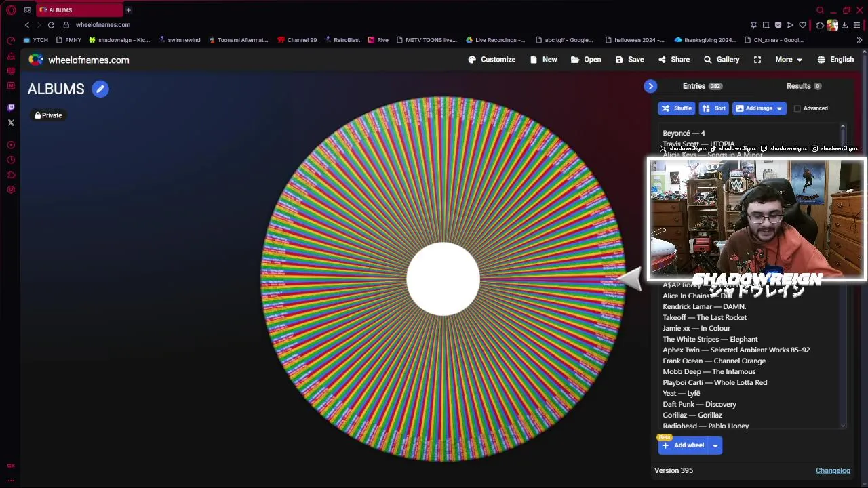This screenshot has width=868, height=488.
Task: Open the extensions cube icon
Action: (820, 25)
